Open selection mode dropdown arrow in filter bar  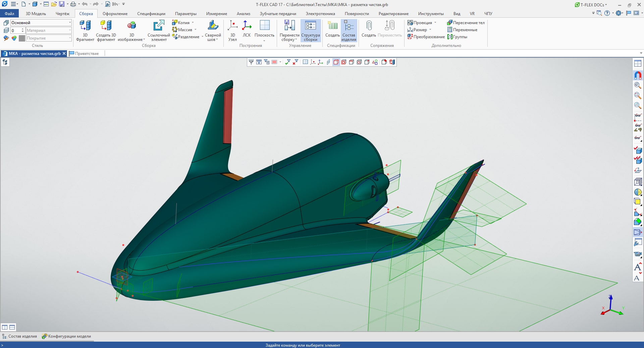(280, 62)
